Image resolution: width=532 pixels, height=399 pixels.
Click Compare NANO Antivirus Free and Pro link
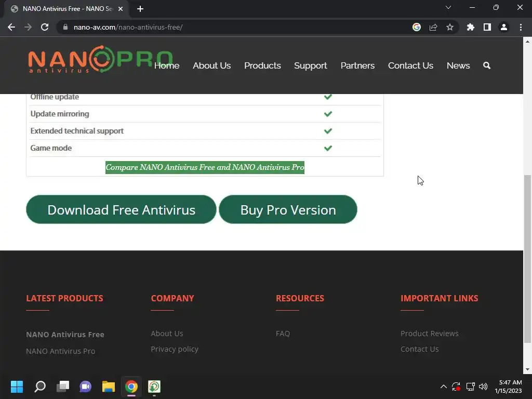(x=205, y=167)
